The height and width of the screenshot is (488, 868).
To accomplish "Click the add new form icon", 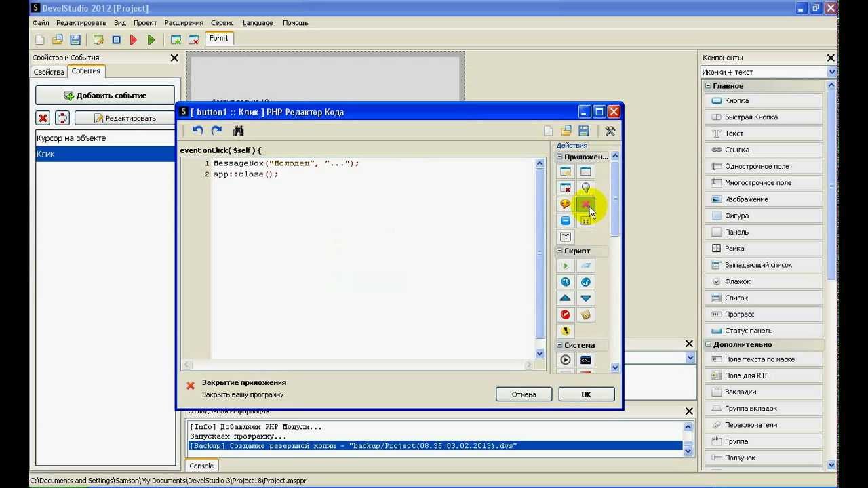I will pos(176,40).
